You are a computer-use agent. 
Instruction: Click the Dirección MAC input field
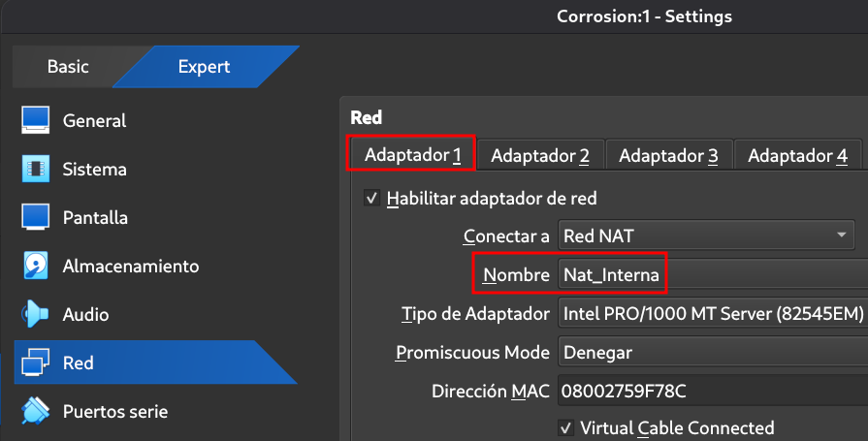point(713,392)
